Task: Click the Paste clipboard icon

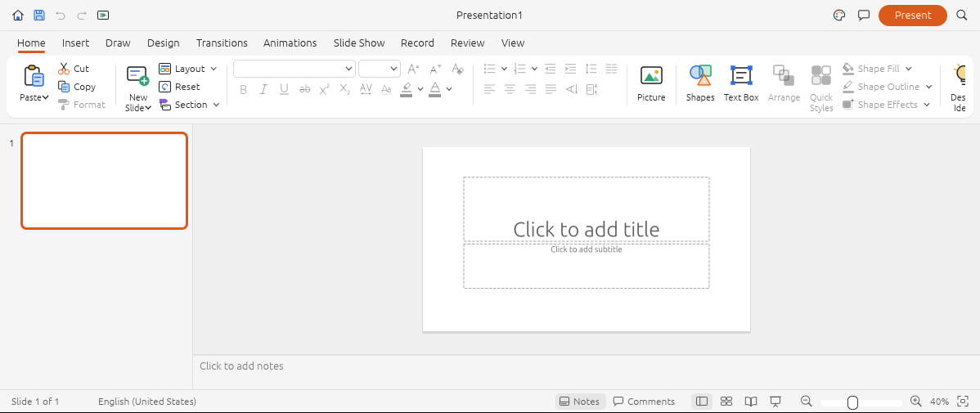Action: [34, 76]
